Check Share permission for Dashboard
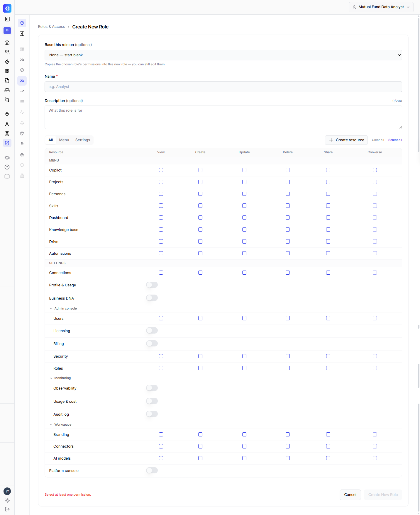The image size is (420, 515). [328, 217]
